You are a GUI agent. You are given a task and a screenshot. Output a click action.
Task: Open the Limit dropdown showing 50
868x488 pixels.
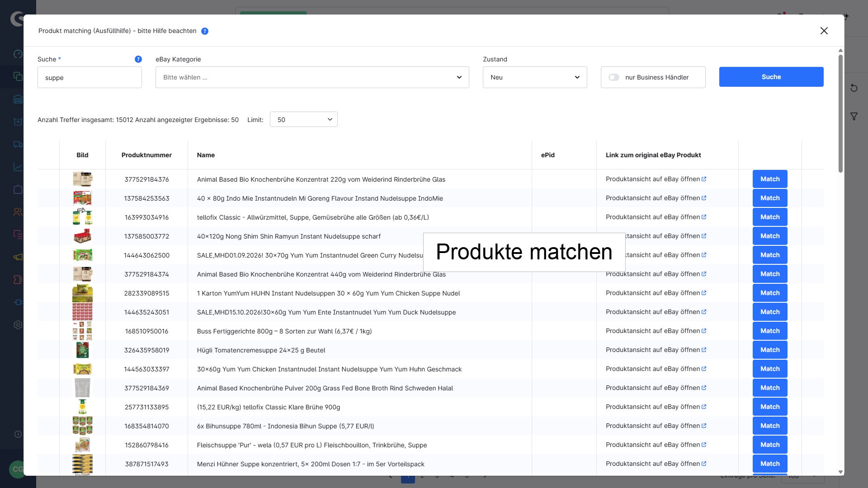point(303,119)
